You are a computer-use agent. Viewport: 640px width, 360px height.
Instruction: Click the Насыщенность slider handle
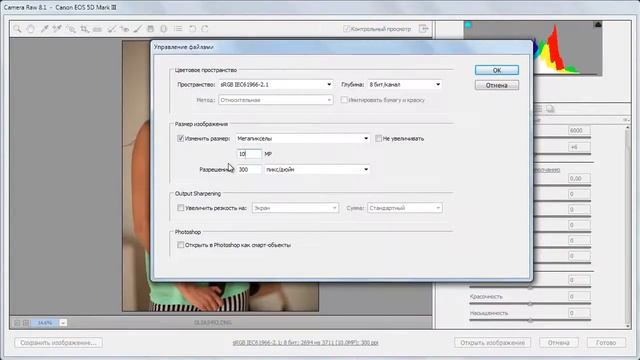coord(530,320)
